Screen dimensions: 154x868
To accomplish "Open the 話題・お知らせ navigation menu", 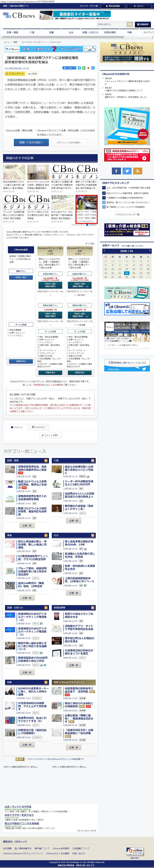I will [x=90, y=32].
